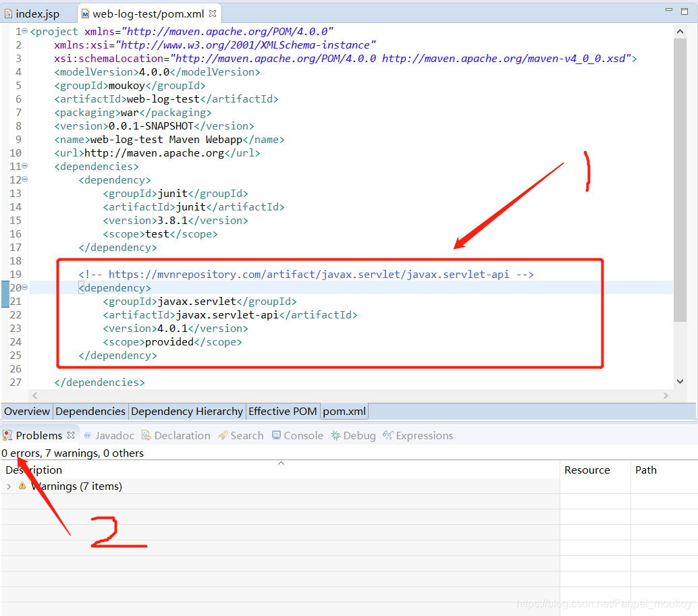Viewport: 698px width, 616px height.
Task: Collapse the dependencies fold on line 11
Action: pos(25,166)
